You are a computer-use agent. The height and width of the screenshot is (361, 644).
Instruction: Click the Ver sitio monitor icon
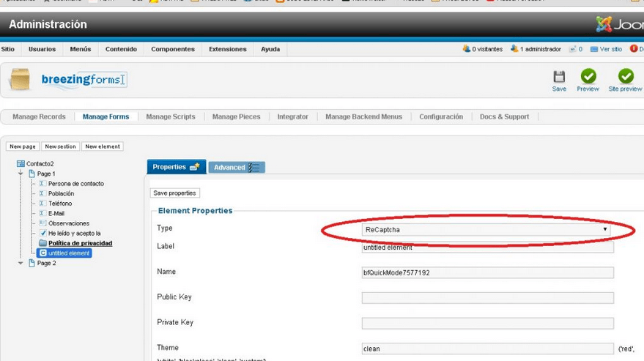(x=594, y=49)
